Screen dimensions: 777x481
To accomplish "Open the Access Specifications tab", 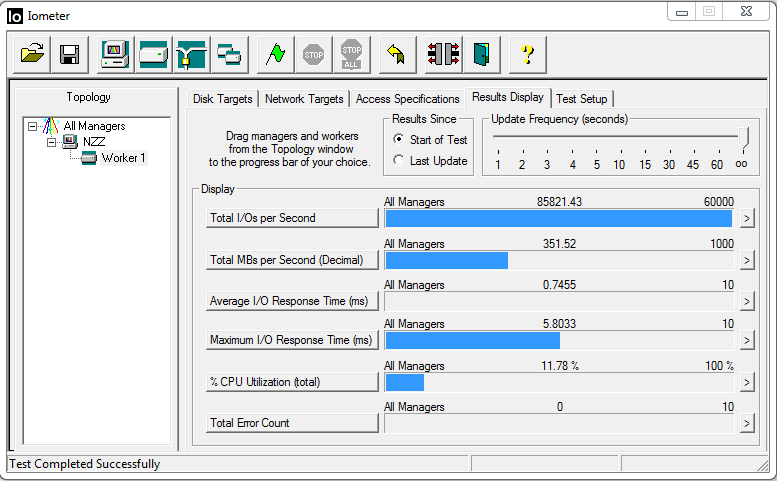I will click(407, 99).
